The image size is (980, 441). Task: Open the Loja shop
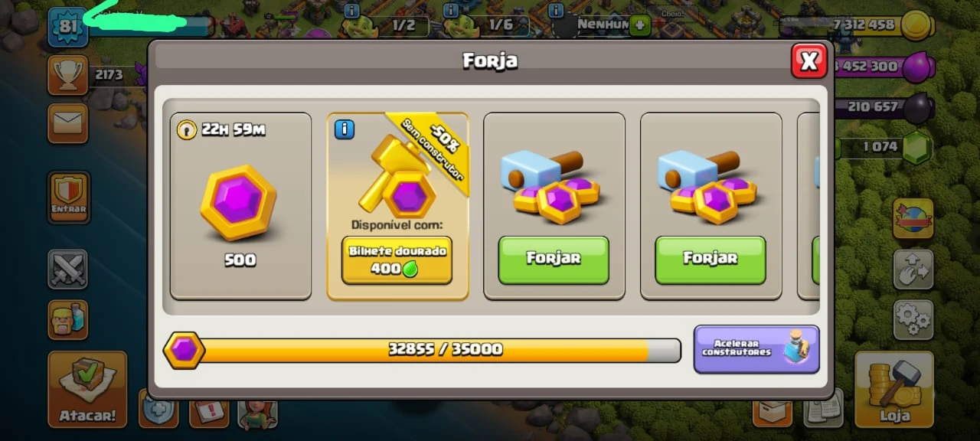click(894, 389)
